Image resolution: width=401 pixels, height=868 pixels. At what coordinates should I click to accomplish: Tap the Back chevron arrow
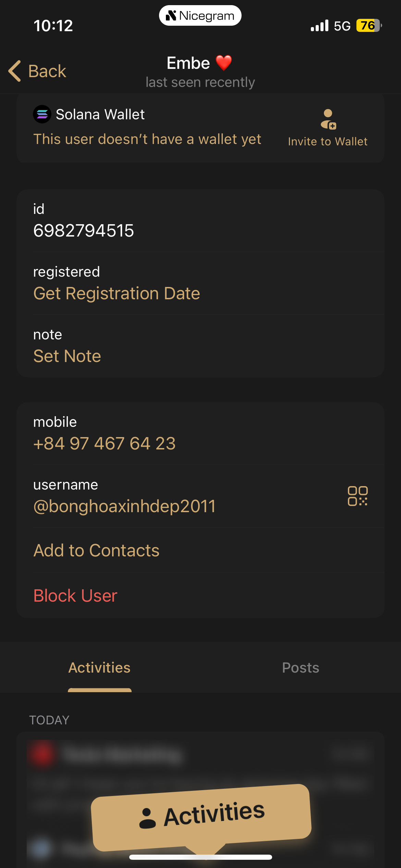(x=15, y=71)
